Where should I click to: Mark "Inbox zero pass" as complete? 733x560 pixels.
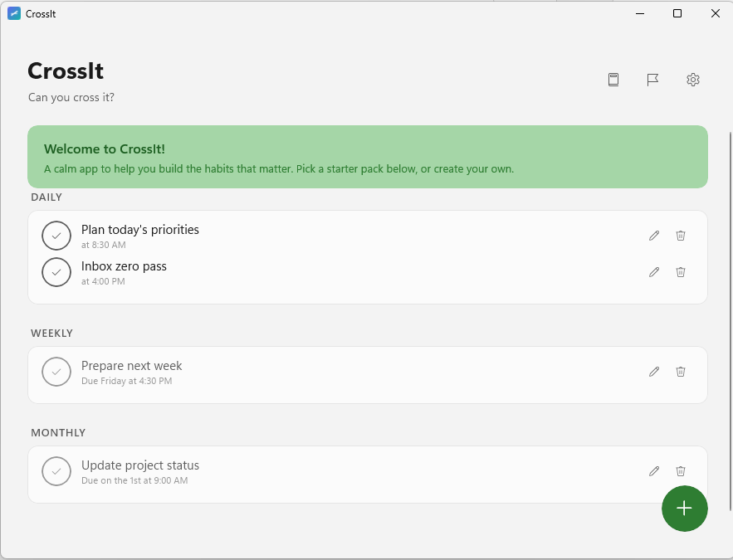pyautogui.click(x=56, y=272)
